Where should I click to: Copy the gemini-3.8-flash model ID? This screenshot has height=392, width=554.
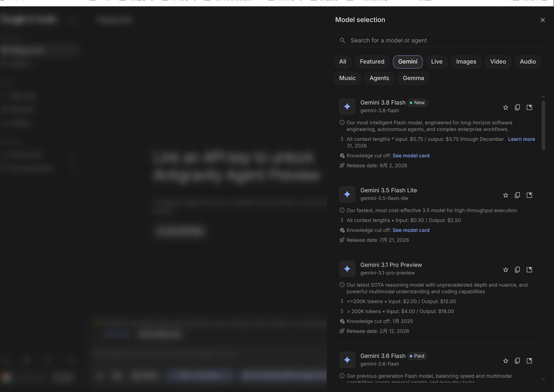(517, 108)
